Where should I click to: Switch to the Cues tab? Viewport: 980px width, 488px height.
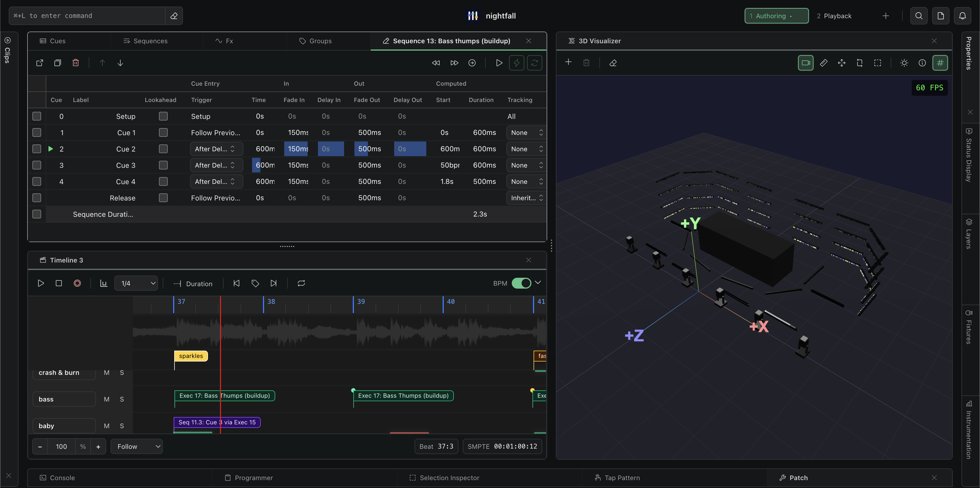click(x=53, y=41)
